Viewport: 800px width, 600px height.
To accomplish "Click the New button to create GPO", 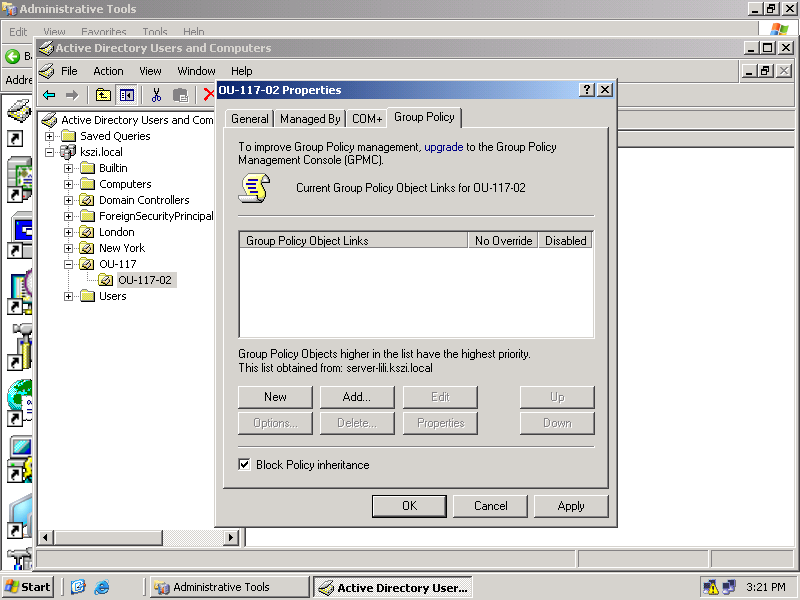I will [275, 397].
